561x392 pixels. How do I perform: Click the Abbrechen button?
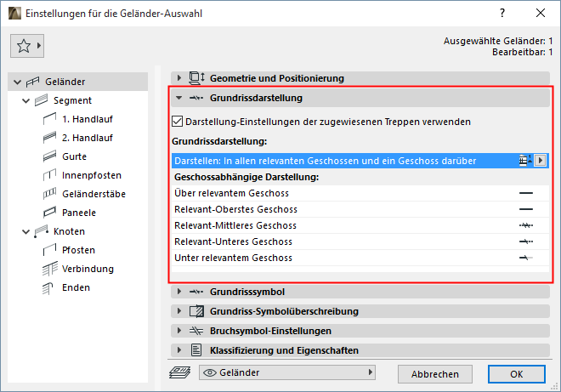(x=434, y=373)
